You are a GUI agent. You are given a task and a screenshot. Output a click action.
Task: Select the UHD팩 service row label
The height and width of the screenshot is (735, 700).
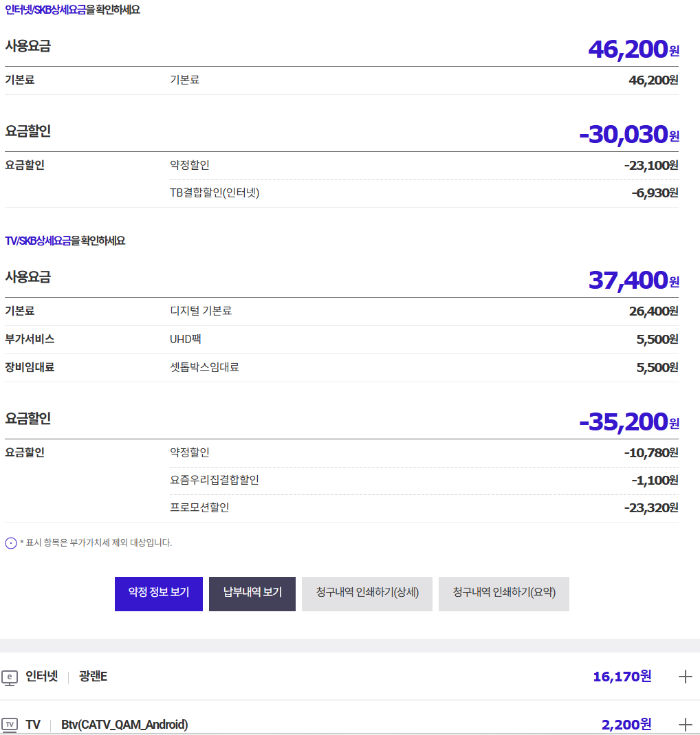(186, 339)
